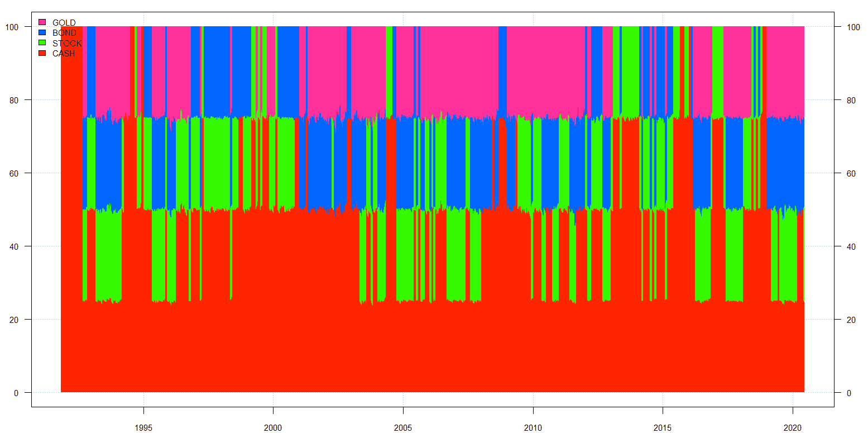
Task: Click the right axis 100 label
Action: pyautogui.click(x=854, y=27)
